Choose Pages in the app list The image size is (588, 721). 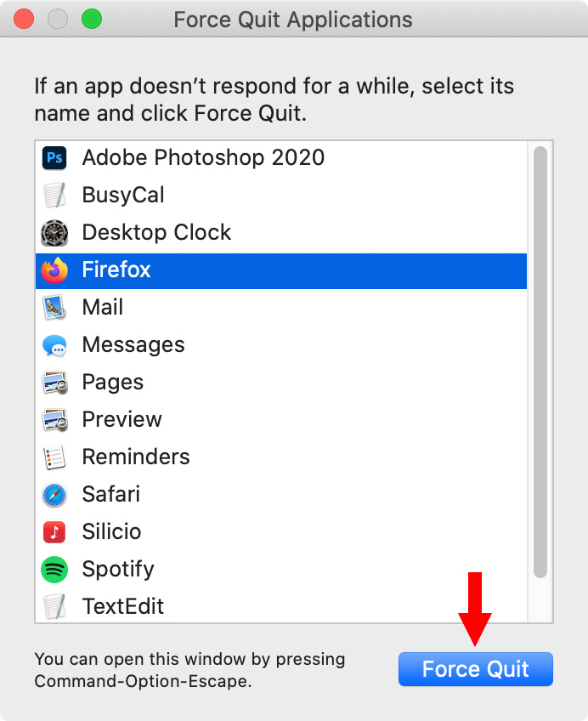click(280, 383)
